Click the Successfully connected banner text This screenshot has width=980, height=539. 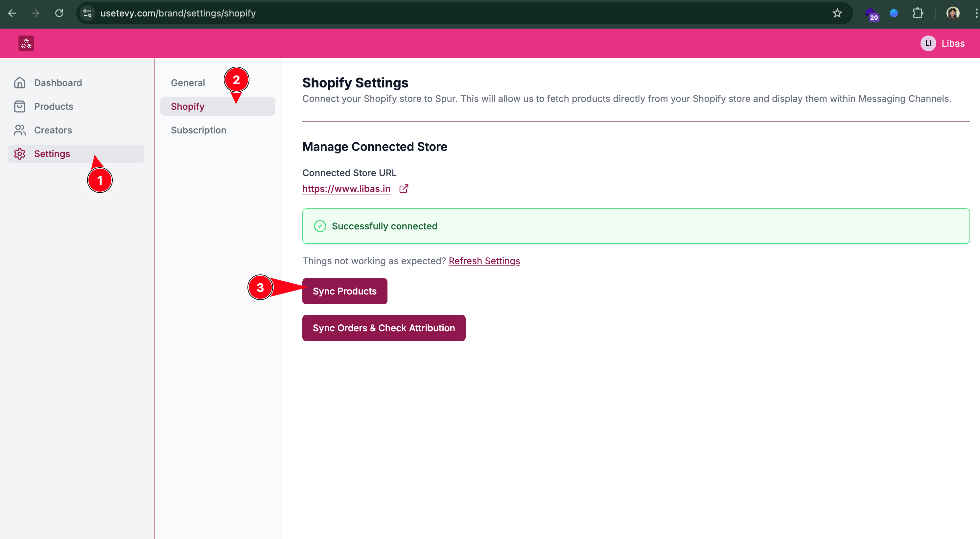(x=385, y=226)
